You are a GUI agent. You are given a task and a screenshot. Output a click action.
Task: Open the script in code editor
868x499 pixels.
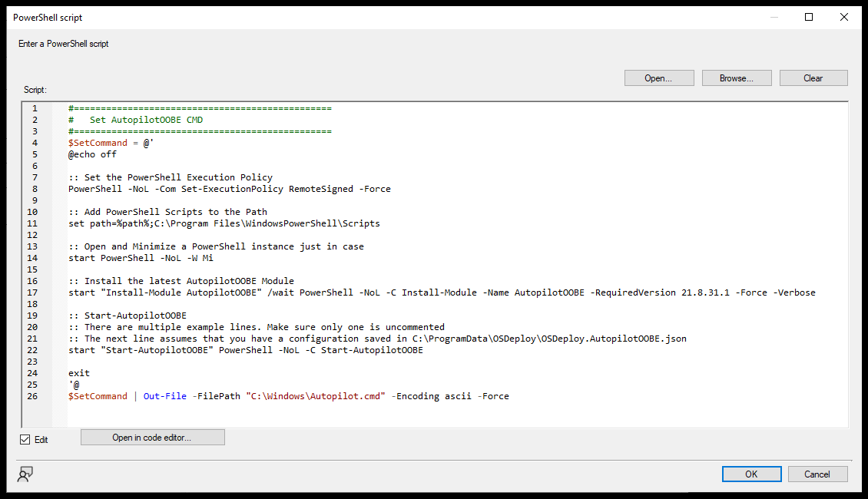[152, 437]
